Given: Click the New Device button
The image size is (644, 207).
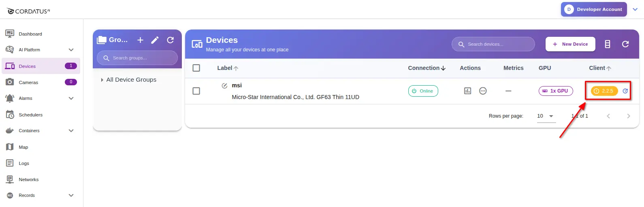Looking at the screenshot, I should point(570,44).
